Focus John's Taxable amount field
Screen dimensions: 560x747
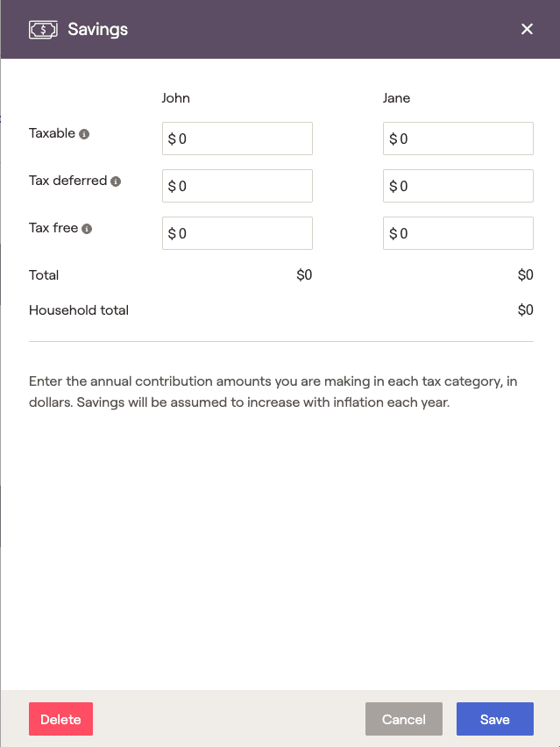pos(237,139)
